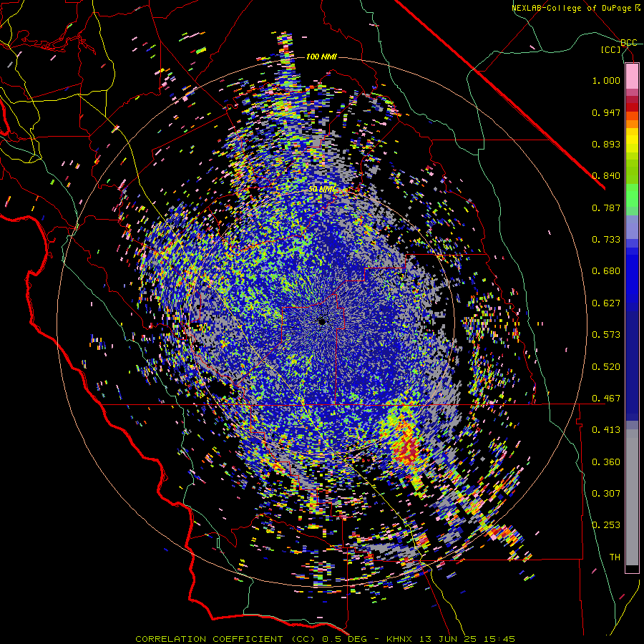Select the 0.573 scale value
The image size is (644, 644).
tap(606, 335)
